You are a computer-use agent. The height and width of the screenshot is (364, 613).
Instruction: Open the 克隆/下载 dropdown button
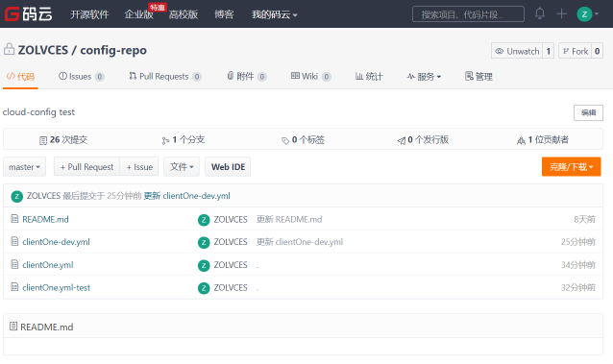coord(571,167)
